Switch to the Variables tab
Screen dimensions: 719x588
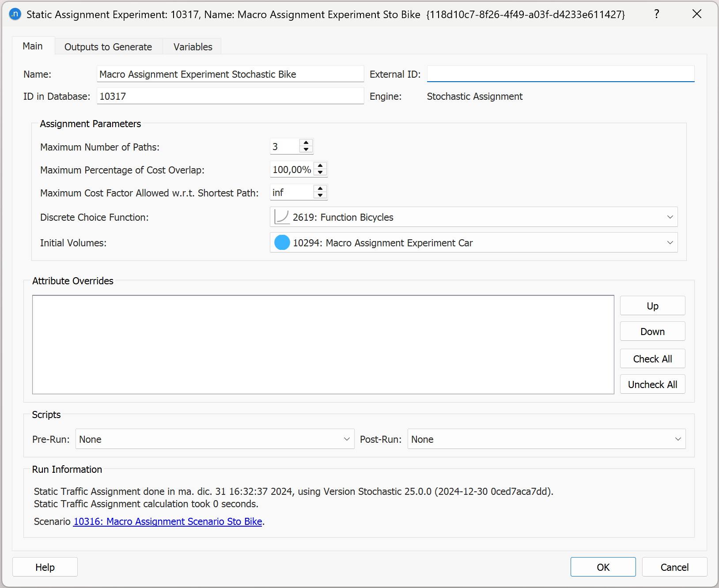[192, 46]
